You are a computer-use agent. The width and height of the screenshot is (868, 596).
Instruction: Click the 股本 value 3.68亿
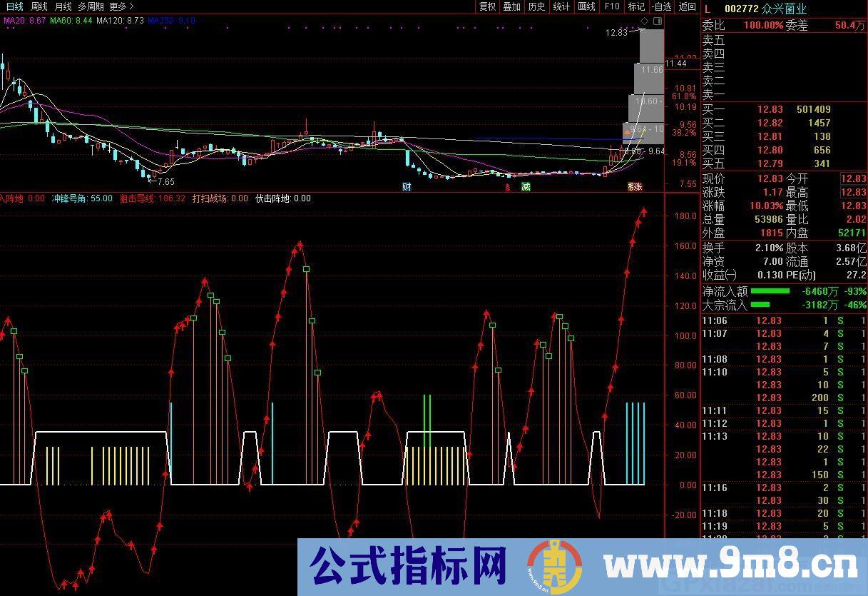click(x=851, y=248)
